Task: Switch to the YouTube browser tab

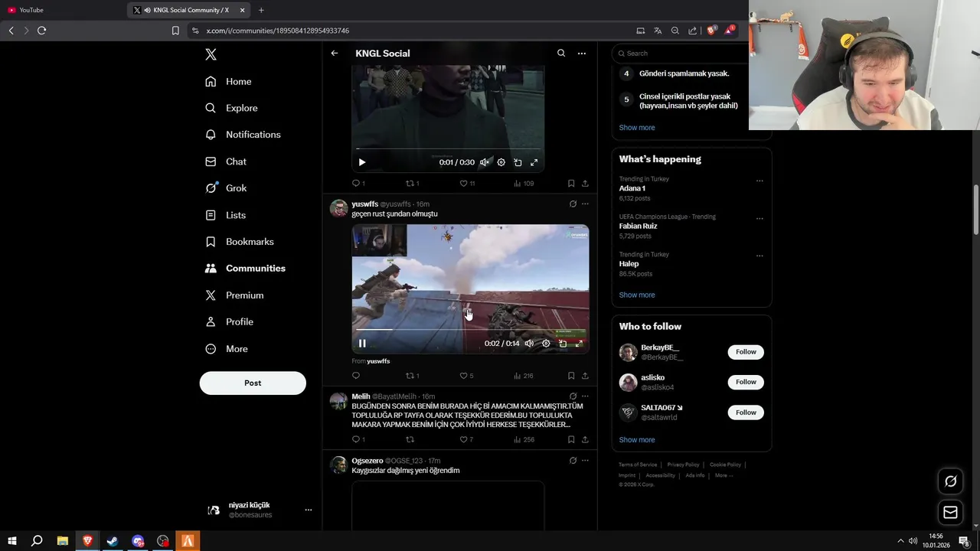Action: tap(63, 10)
